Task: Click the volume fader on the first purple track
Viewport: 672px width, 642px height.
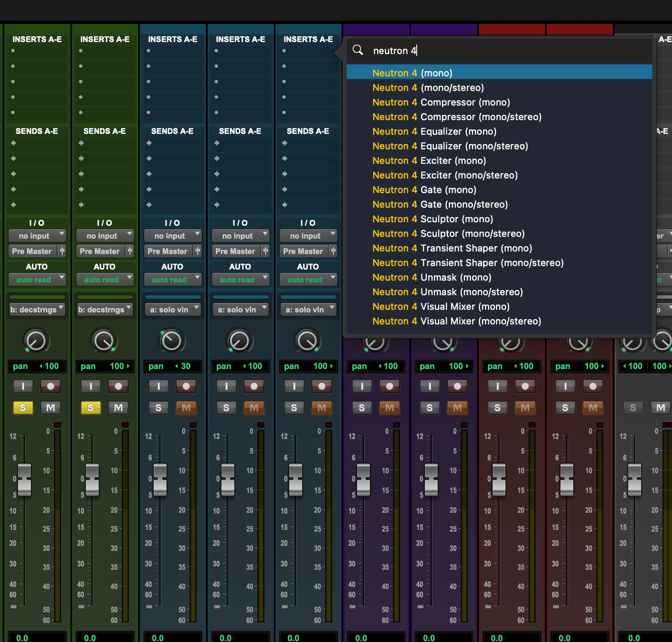Action: click(x=363, y=479)
